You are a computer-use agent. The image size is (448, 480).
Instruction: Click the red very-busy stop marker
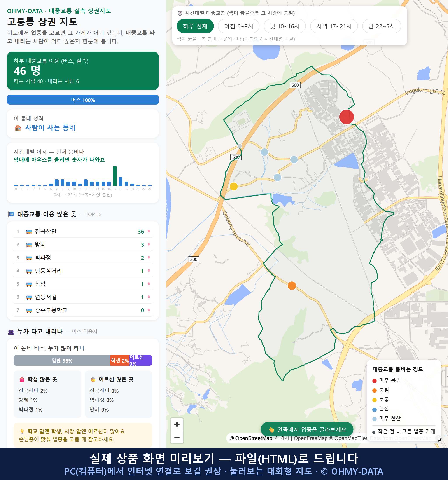click(x=346, y=117)
